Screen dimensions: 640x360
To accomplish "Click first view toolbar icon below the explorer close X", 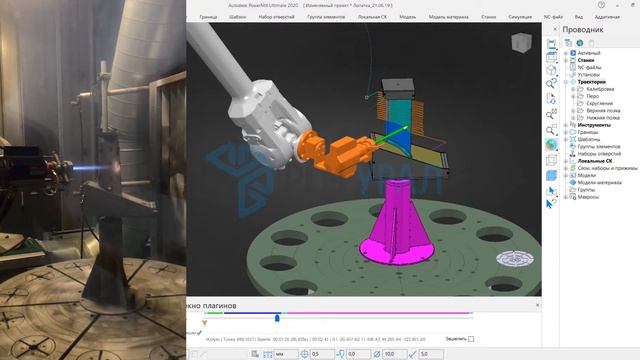I will 551,43.
